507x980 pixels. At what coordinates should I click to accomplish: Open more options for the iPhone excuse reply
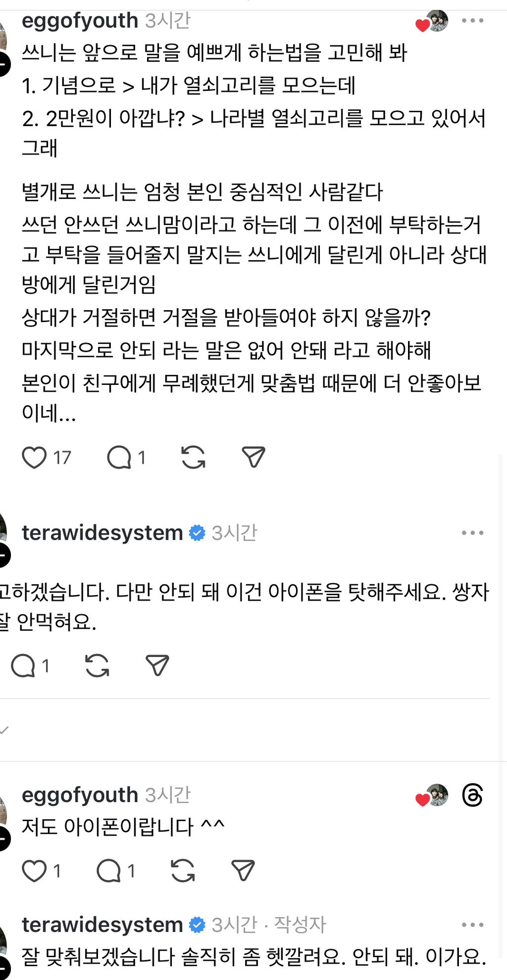click(x=472, y=533)
